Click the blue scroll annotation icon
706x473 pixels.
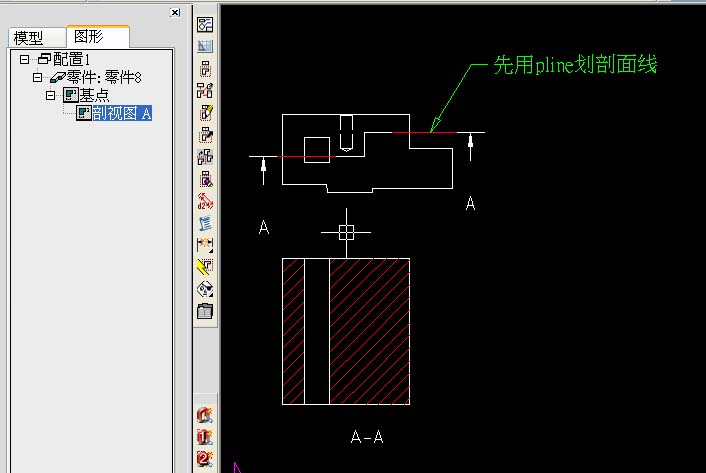tap(205, 223)
